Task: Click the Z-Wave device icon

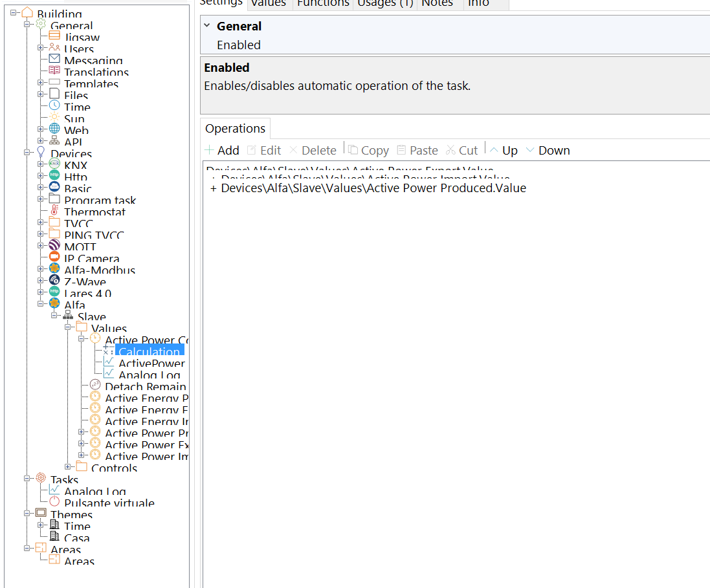Action: (54, 281)
